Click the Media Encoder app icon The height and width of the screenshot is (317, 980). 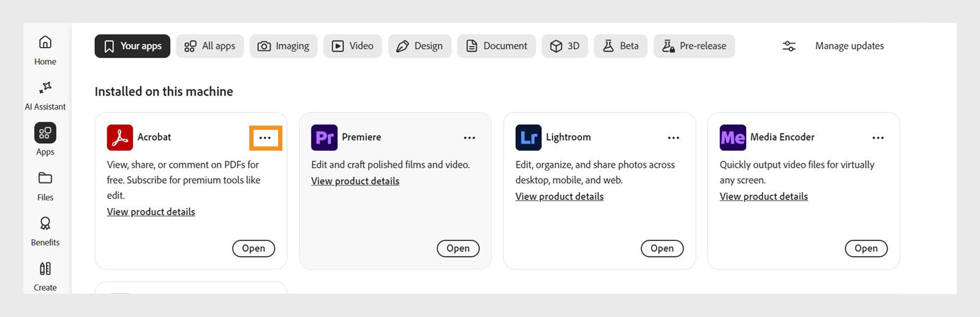coord(733,137)
